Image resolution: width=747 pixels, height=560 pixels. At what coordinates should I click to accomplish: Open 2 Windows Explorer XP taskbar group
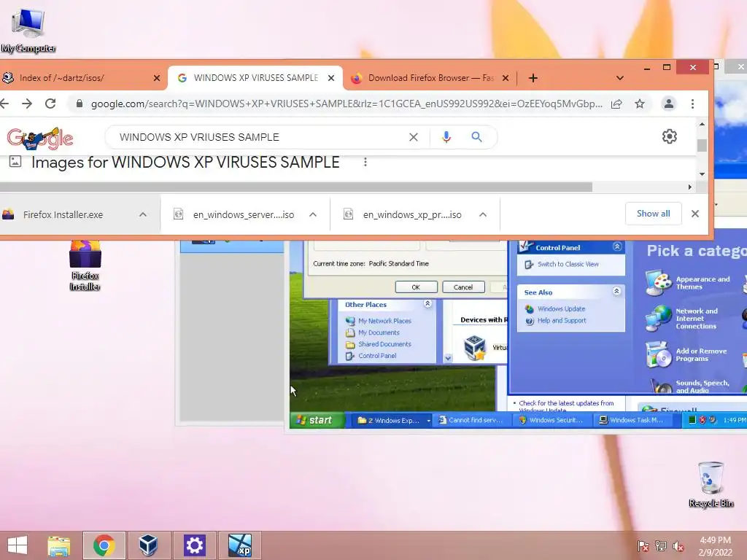coord(393,420)
